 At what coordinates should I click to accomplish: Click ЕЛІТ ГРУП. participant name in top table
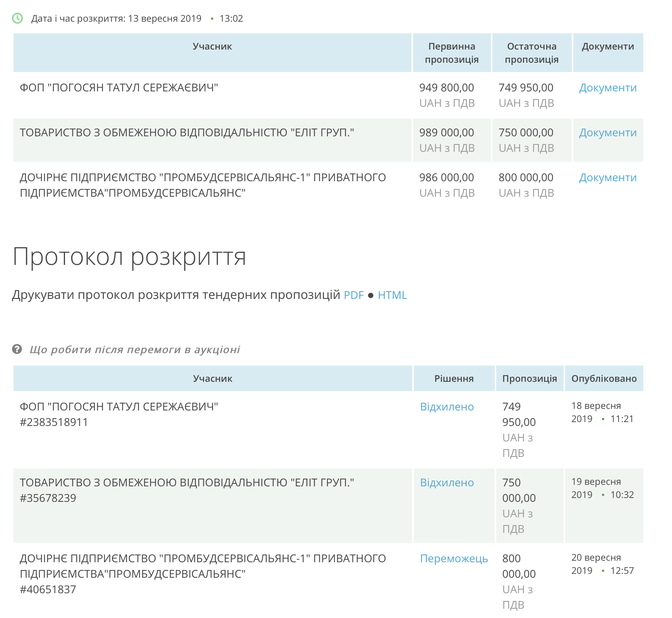tap(187, 133)
